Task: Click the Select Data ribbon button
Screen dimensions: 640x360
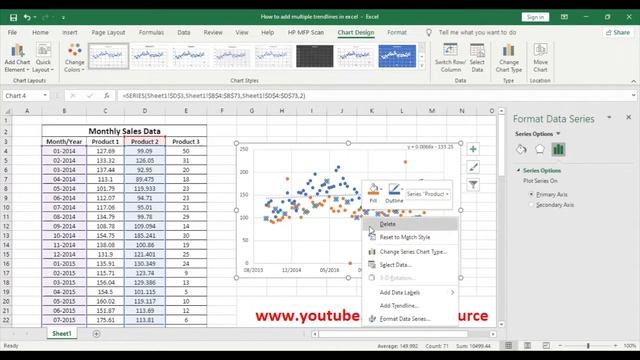Action: [477, 58]
